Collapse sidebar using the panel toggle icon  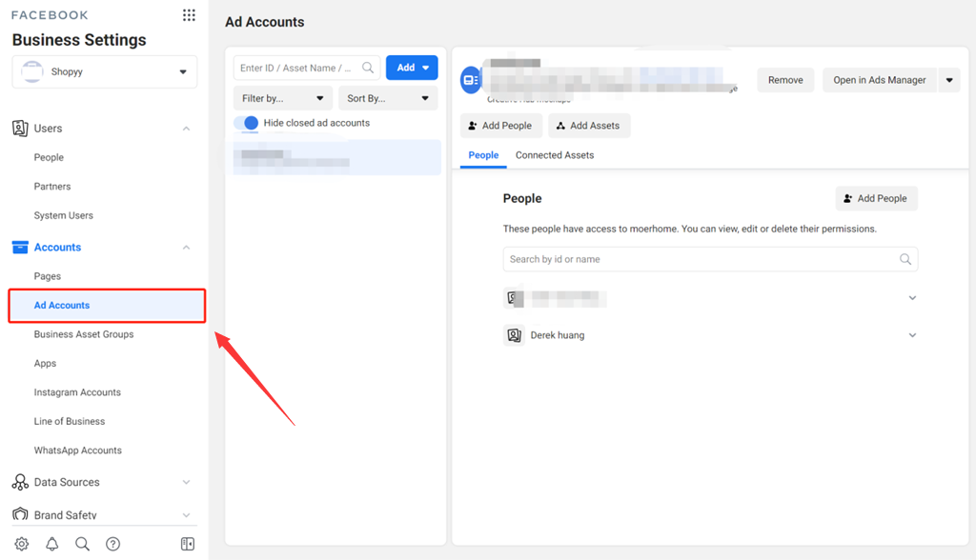tap(188, 544)
